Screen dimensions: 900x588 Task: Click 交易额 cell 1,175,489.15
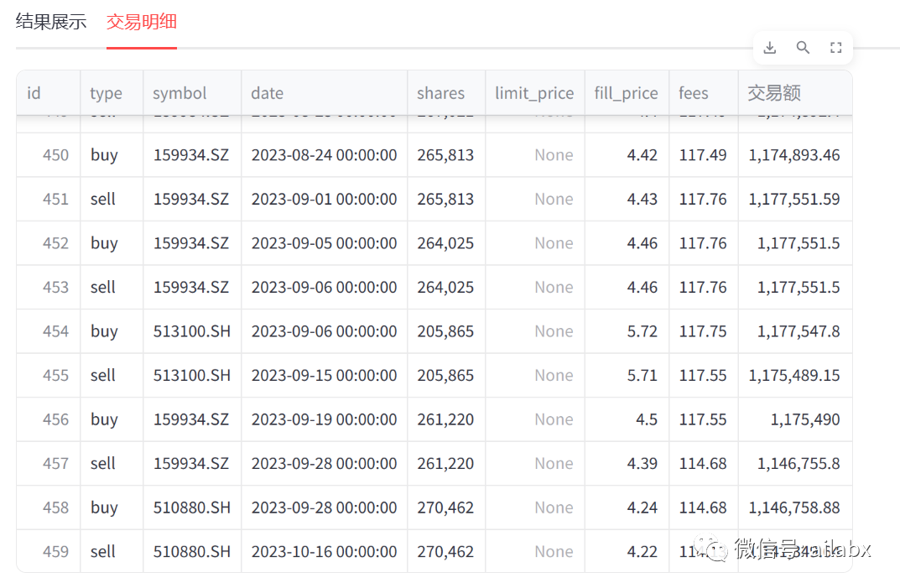coord(795,376)
